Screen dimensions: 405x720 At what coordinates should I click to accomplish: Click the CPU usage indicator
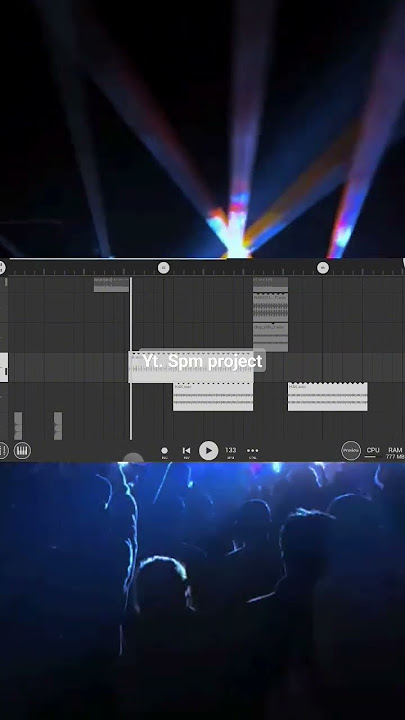[x=373, y=452]
